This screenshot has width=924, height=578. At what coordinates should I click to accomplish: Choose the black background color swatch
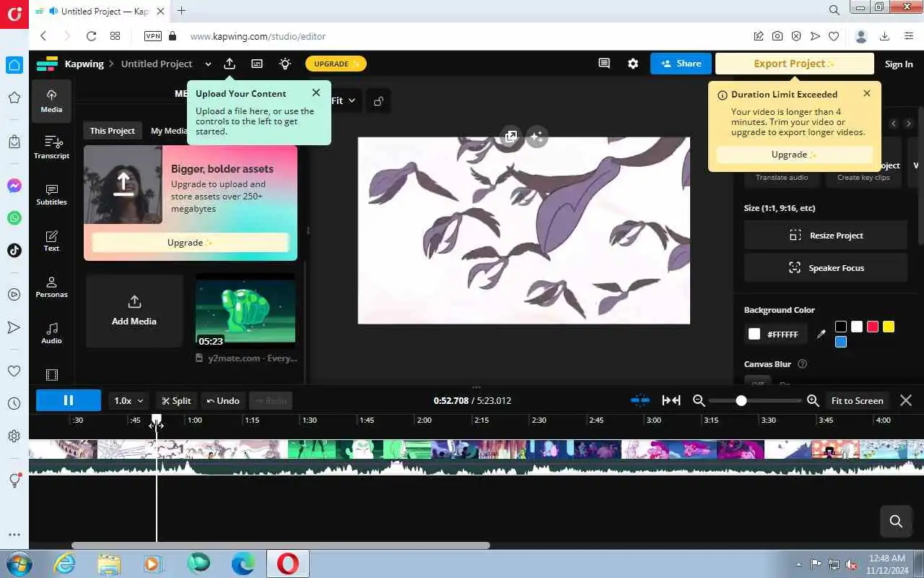pyautogui.click(x=841, y=327)
